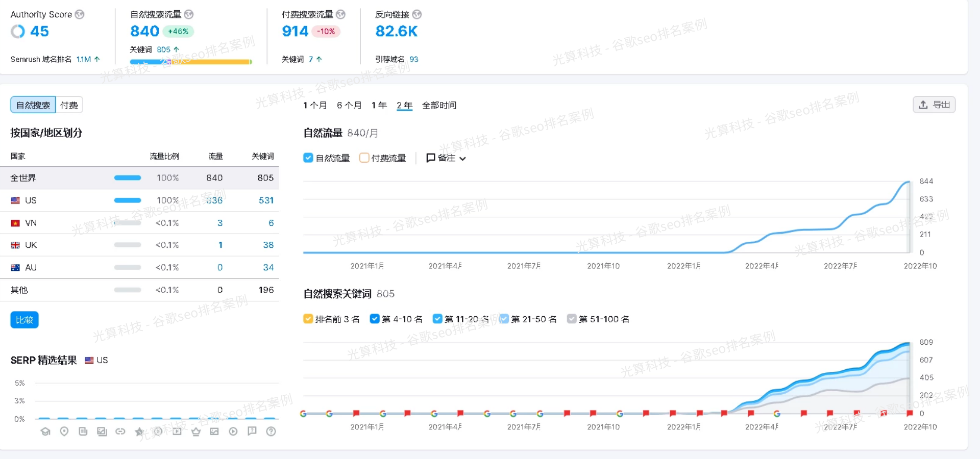Click the crown SERP feature icon
Image resolution: width=980 pixels, height=459 pixels.
(196, 431)
